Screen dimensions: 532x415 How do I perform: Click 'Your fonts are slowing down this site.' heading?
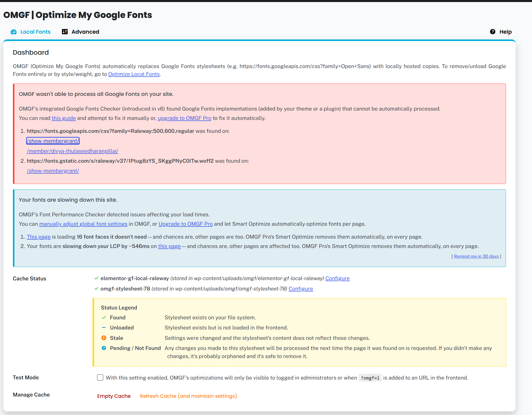point(68,200)
